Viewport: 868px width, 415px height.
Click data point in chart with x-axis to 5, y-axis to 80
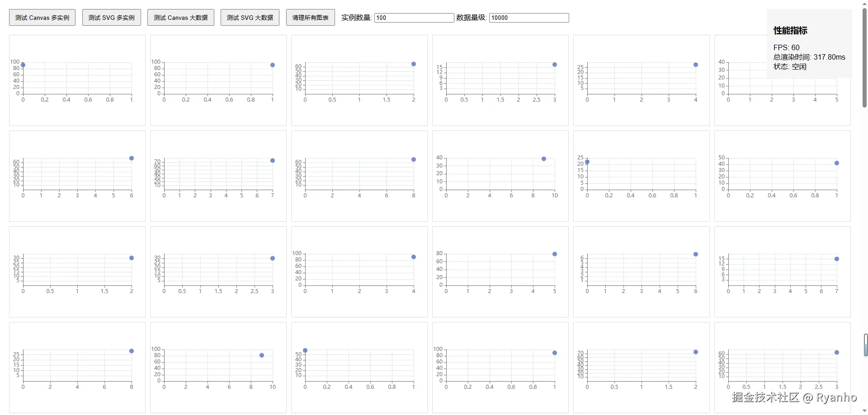tap(555, 254)
